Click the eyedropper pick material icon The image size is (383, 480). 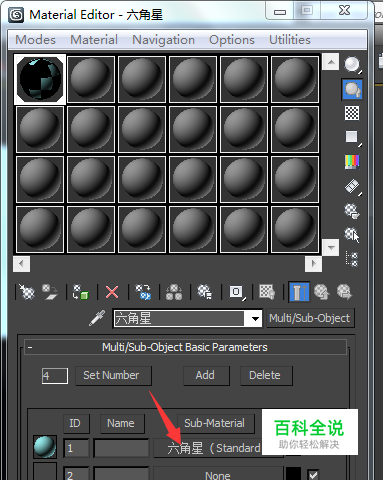click(97, 318)
